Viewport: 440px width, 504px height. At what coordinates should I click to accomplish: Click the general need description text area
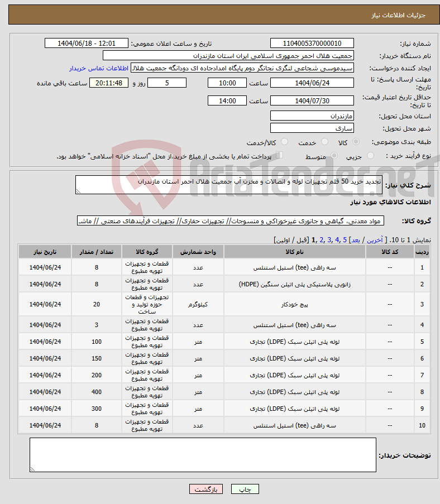coord(229,185)
